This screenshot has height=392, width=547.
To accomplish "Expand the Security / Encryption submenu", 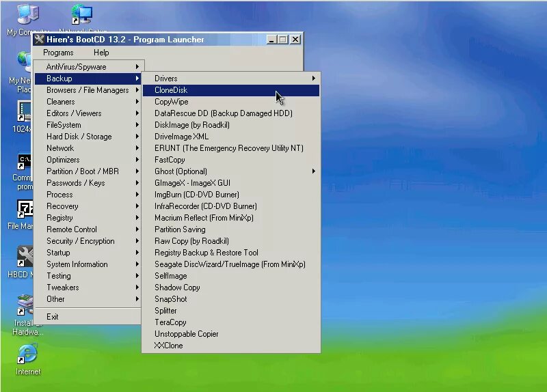I will tap(89, 241).
